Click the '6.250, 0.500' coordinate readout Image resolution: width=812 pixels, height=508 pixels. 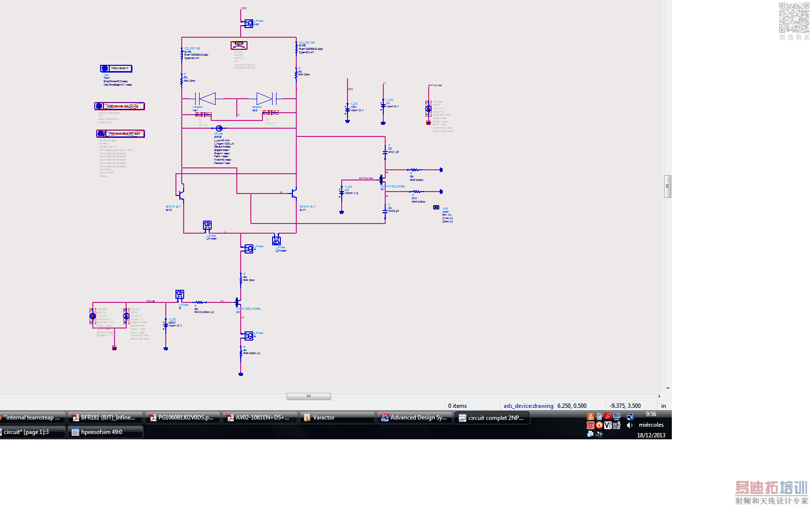(572, 406)
